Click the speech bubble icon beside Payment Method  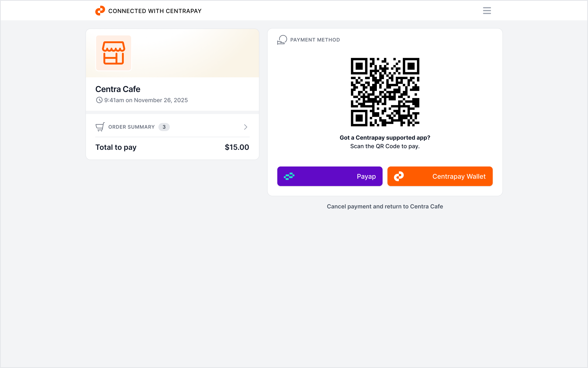click(x=282, y=39)
